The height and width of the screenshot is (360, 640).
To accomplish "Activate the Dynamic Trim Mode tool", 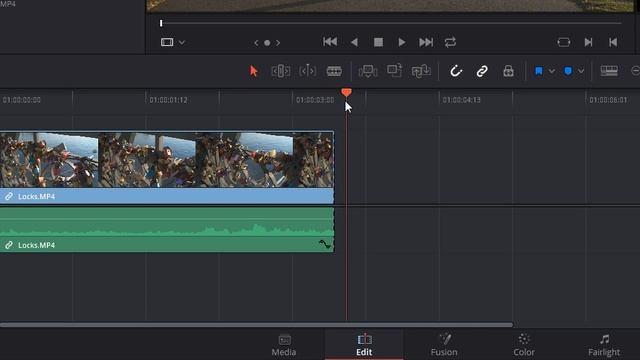I will 307,71.
